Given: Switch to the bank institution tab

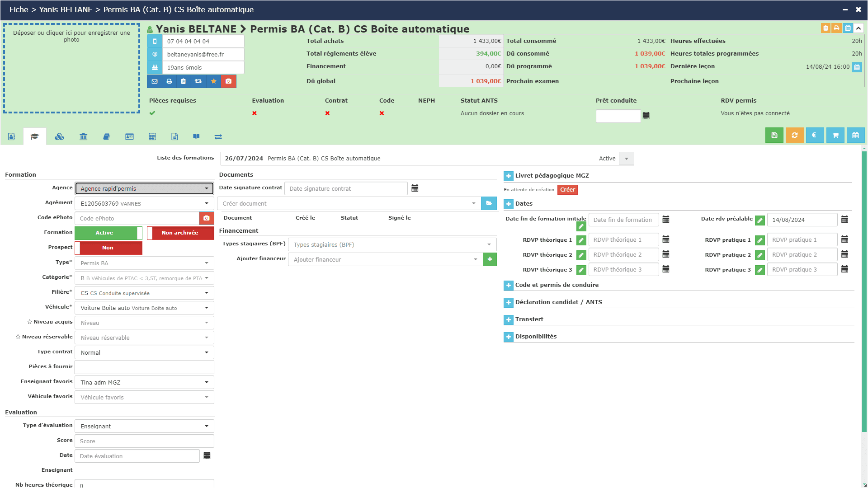Looking at the screenshot, I should coord(83,136).
